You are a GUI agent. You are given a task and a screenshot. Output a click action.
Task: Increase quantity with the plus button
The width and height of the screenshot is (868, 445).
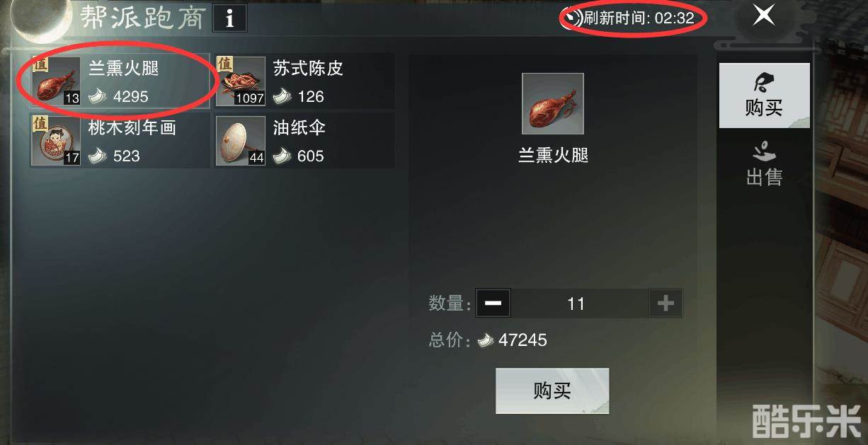666,304
